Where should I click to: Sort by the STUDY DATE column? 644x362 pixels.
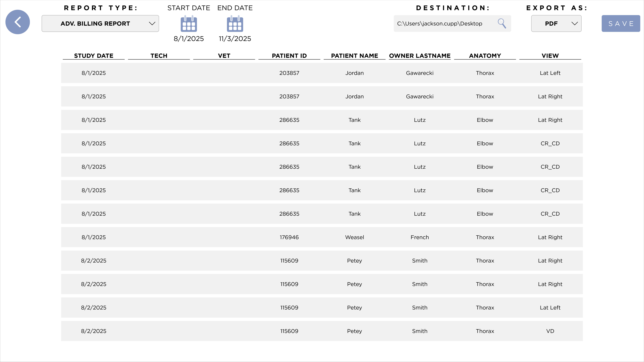93,55
